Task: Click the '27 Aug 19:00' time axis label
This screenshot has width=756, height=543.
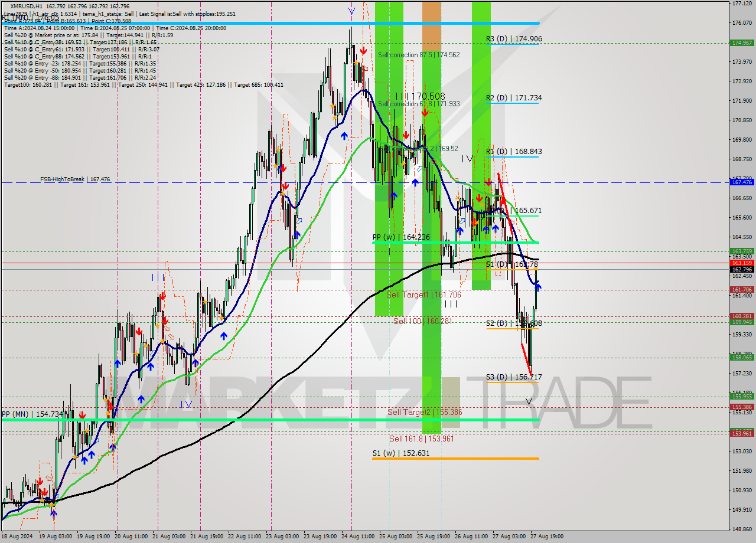Action: [546, 537]
